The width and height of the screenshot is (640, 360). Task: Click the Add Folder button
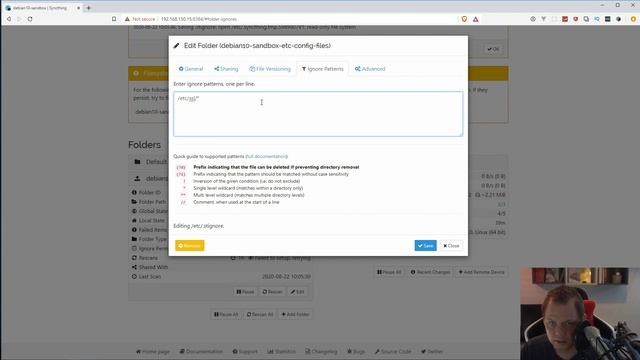click(x=296, y=314)
